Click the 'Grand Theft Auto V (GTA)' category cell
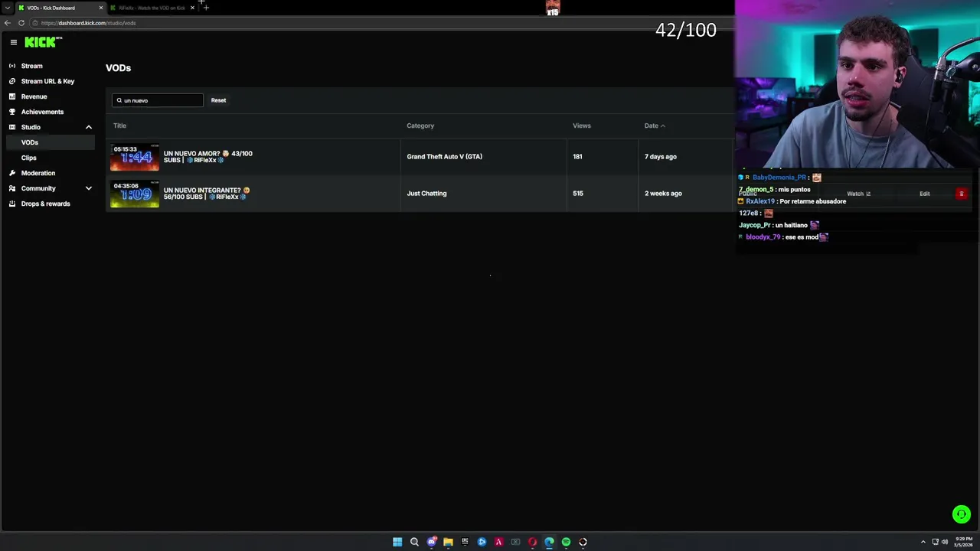The height and width of the screenshot is (551, 980). (x=444, y=157)
